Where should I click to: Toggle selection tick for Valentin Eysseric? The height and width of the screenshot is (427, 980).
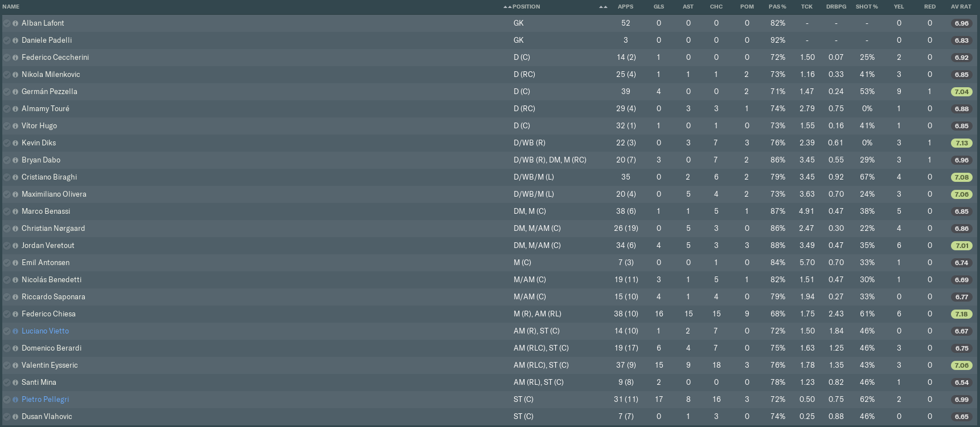click(7, 365)
